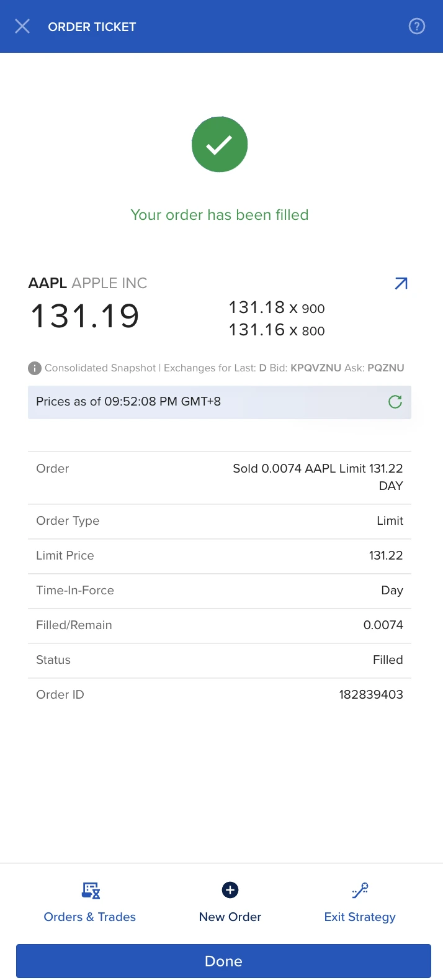Select the ORDER TICKET title
The width and height of the screenshot is (443, 980).
click(x=92, y=27)
